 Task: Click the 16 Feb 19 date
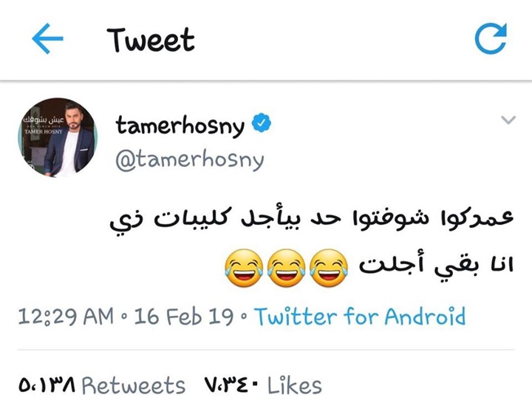(x=184, y=317)
